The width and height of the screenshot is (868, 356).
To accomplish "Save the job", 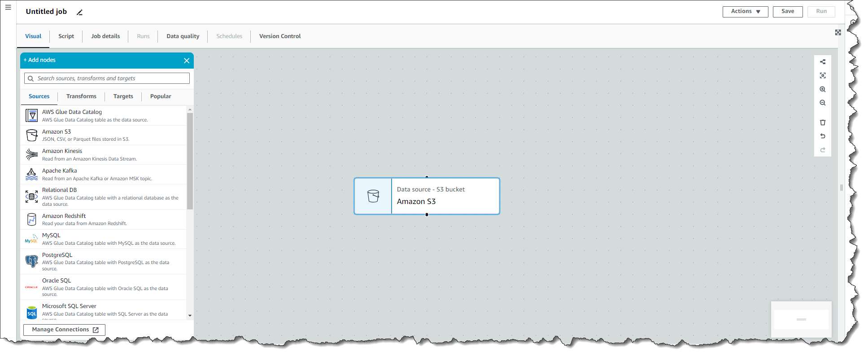I will [x=787, y=12].
